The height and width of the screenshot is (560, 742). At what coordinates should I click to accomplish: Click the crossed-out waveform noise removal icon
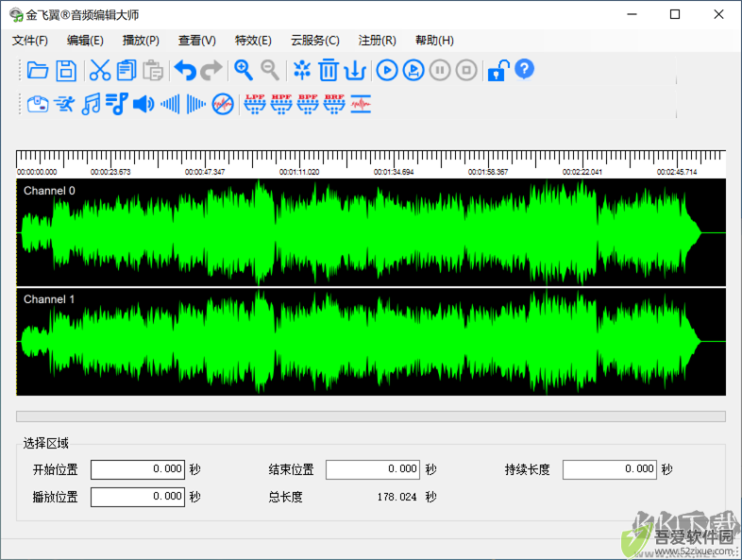[x=223, y=104]
